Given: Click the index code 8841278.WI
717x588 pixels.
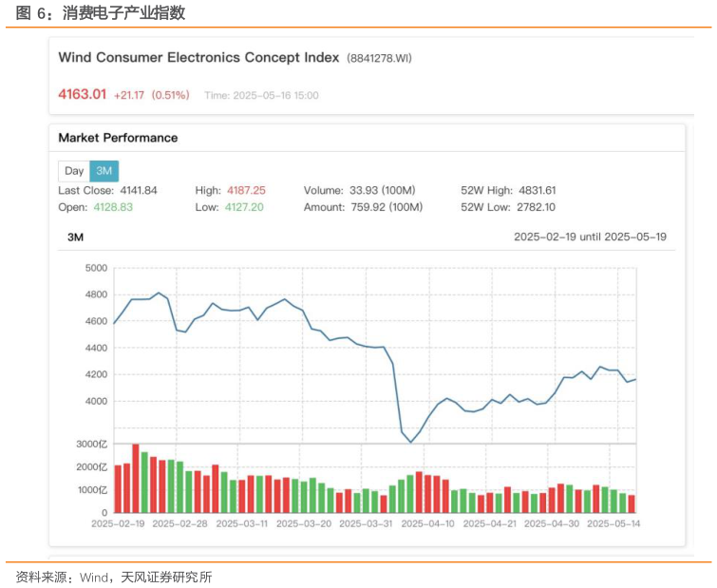Looking at the screenshot, I should 379,58.
